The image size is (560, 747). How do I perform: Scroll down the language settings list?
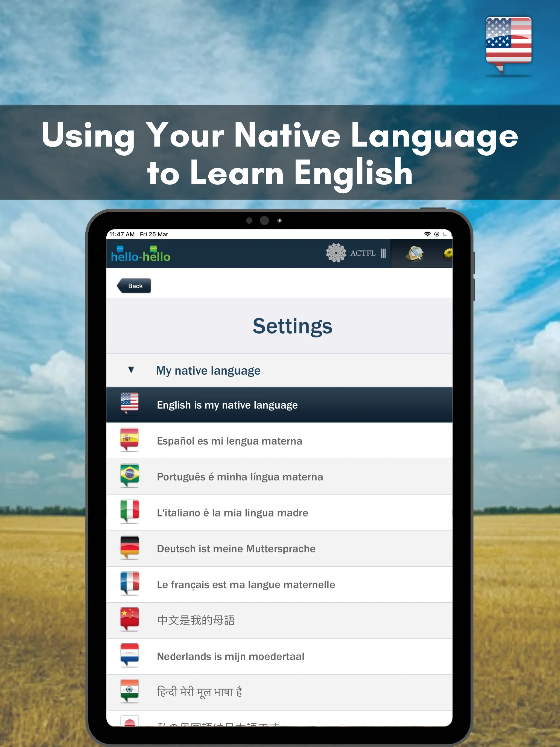pos(280,706)
